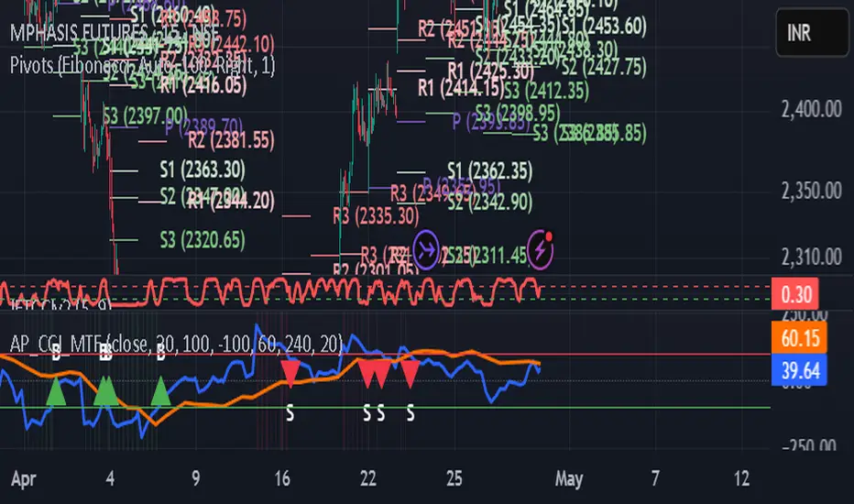Select the S1 (2453.60) pivot label
This screenshot has height=504, width=854.
[x=604, y=26]
